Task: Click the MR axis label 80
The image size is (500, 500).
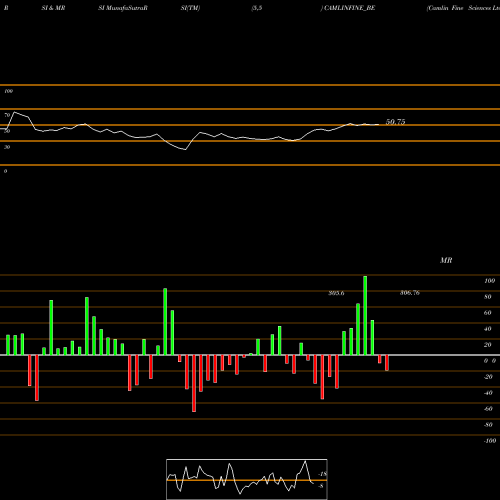Action: pos(488,297)
